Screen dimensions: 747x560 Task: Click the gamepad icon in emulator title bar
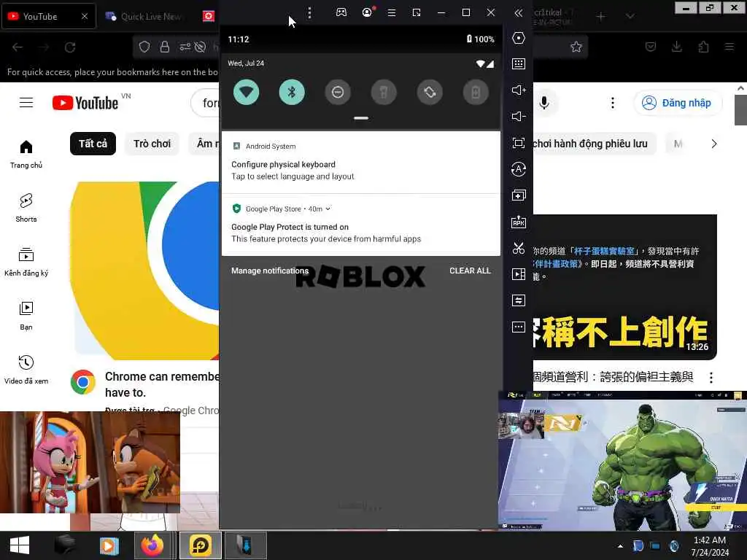click(341, 12)
